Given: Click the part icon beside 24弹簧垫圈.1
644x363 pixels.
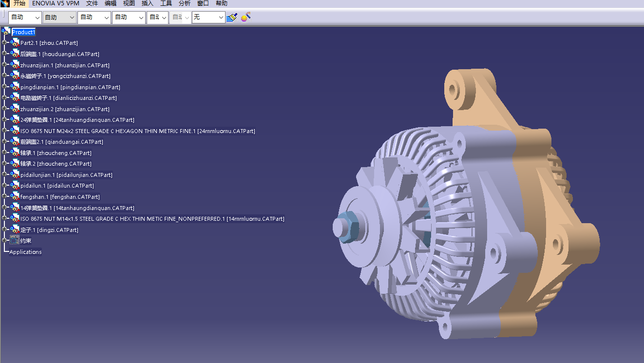Looking at the screenshot, I should (15, 119).
